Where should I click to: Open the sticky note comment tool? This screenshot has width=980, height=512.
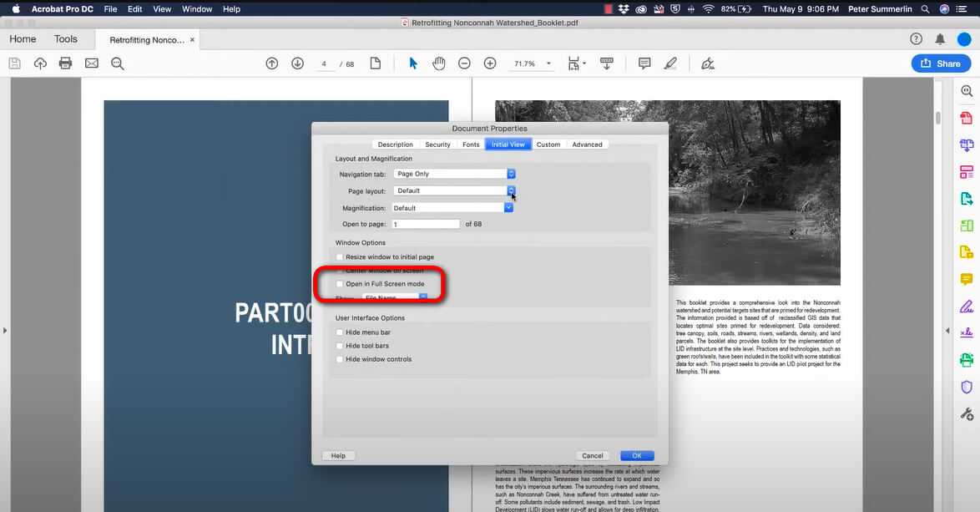pyautogui.click(x=644, y=63)
